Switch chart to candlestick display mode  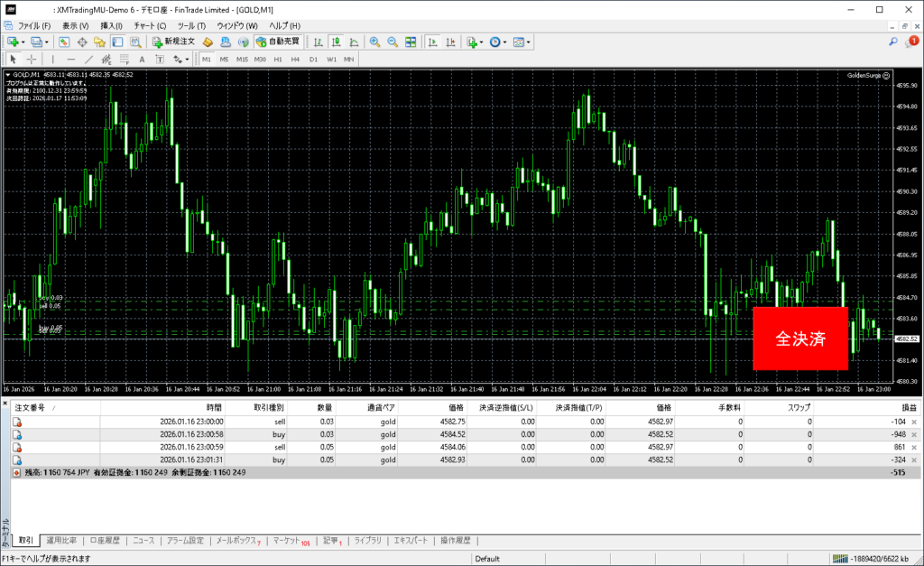[336, 42]
